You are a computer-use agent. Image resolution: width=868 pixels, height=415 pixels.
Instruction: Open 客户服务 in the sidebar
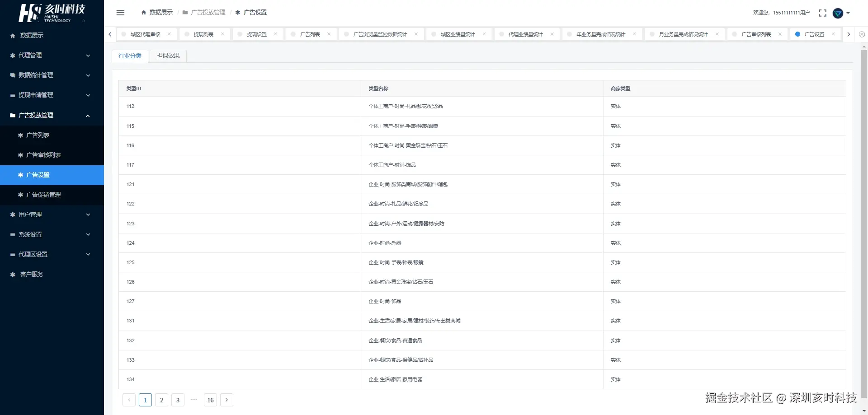click(52, 274)
